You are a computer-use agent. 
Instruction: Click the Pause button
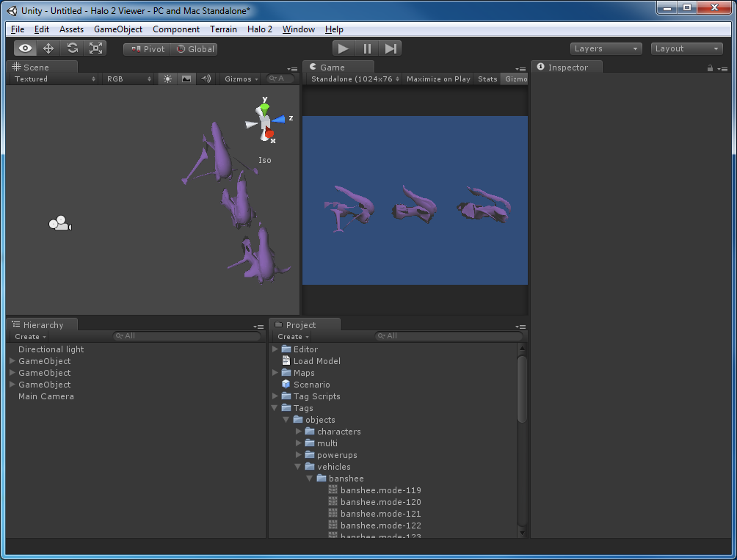[x=367, y=48]
